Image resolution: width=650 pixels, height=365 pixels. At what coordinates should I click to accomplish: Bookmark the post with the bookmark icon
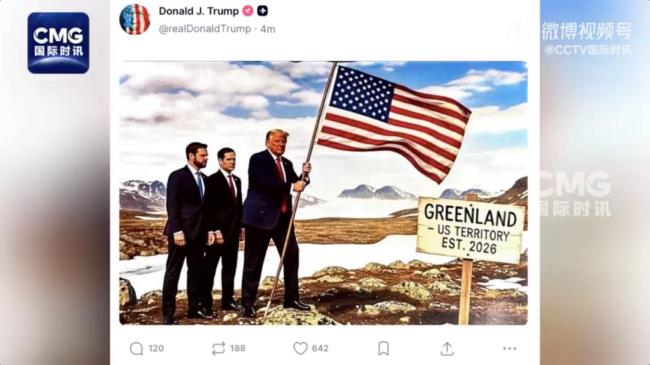coord(383,348)
